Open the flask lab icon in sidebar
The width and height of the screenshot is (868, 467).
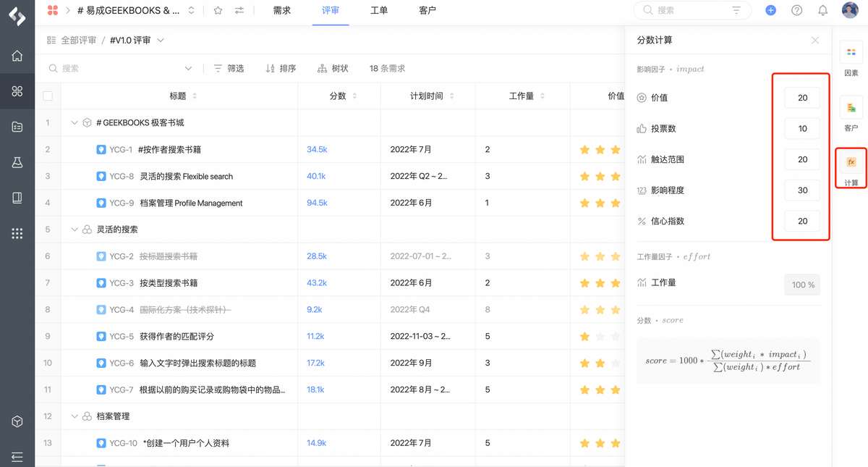[17, 162]
